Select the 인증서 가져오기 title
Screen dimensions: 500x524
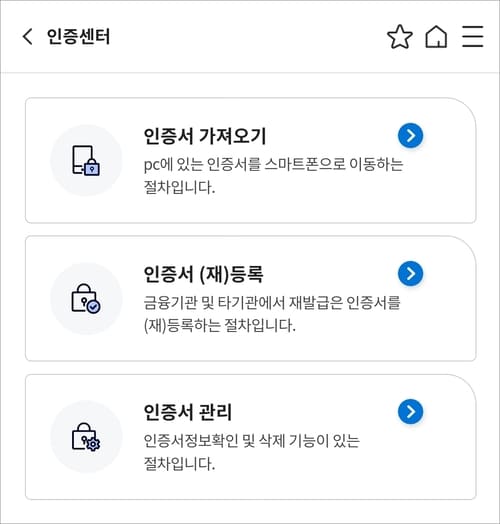pos(205,136)
